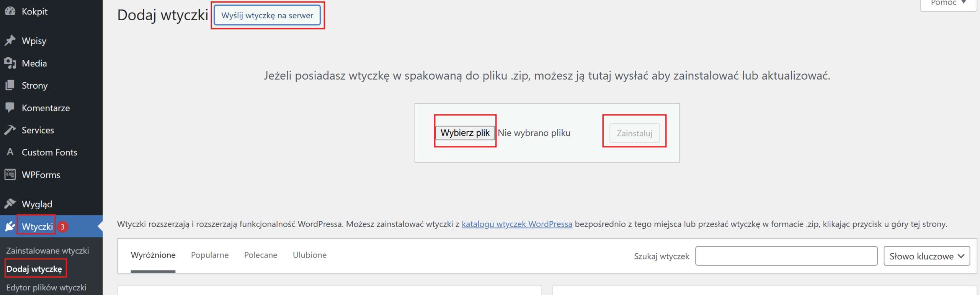
Task: Click the Wybierz plik button
Action: point(465,133)
